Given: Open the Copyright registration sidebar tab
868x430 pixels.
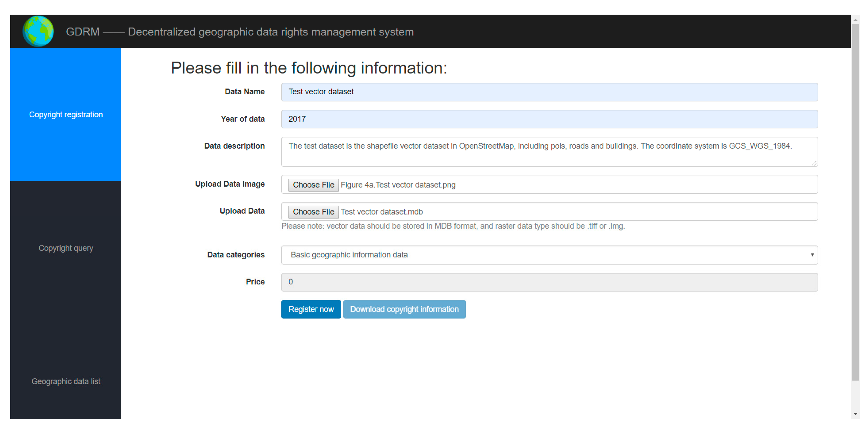Looking at the screenshot, I should click(66, 114).
